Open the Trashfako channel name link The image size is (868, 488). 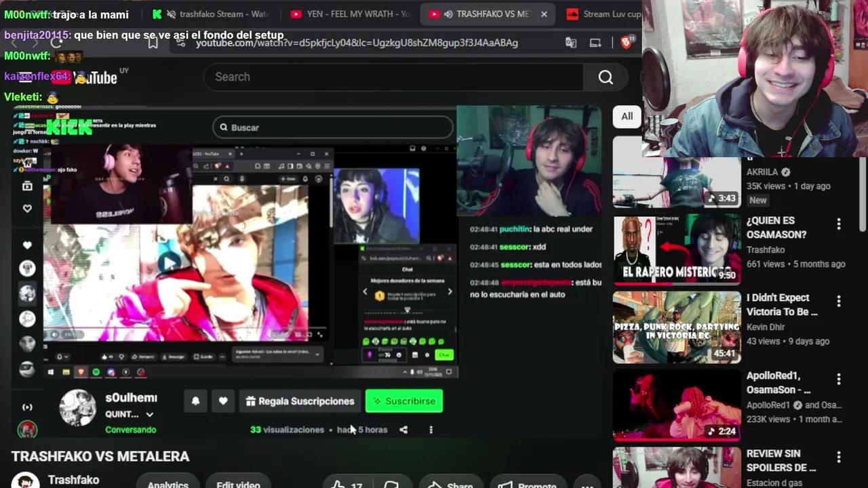click(x=73, y=480)
